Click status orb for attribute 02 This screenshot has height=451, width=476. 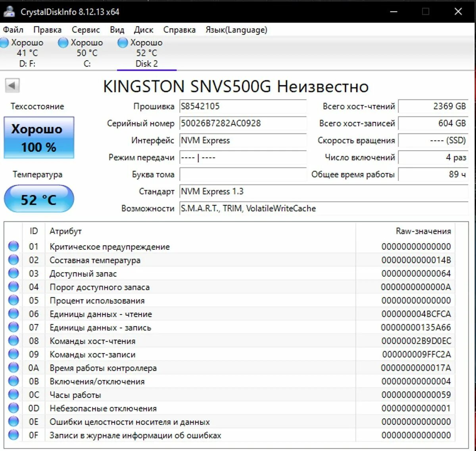[13, 260]
